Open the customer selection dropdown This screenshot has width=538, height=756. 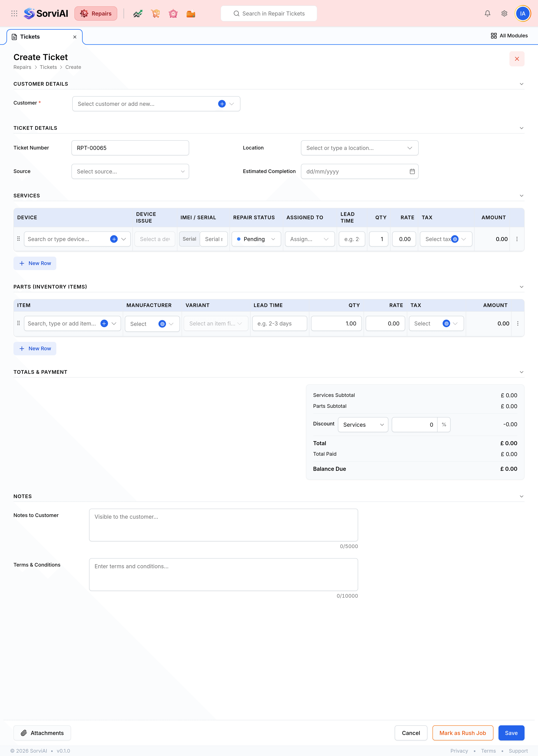tap(156, 104)
